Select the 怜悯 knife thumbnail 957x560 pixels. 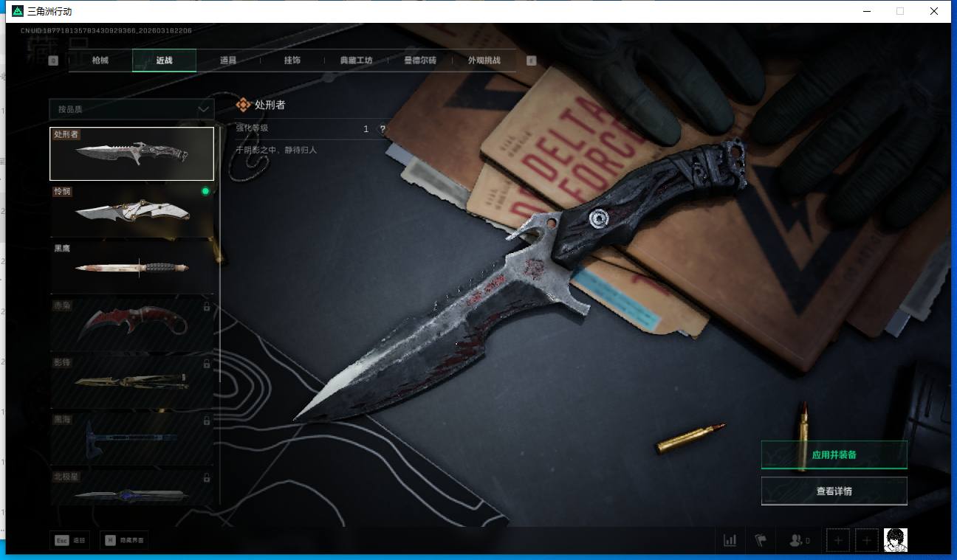click(131, 210)
